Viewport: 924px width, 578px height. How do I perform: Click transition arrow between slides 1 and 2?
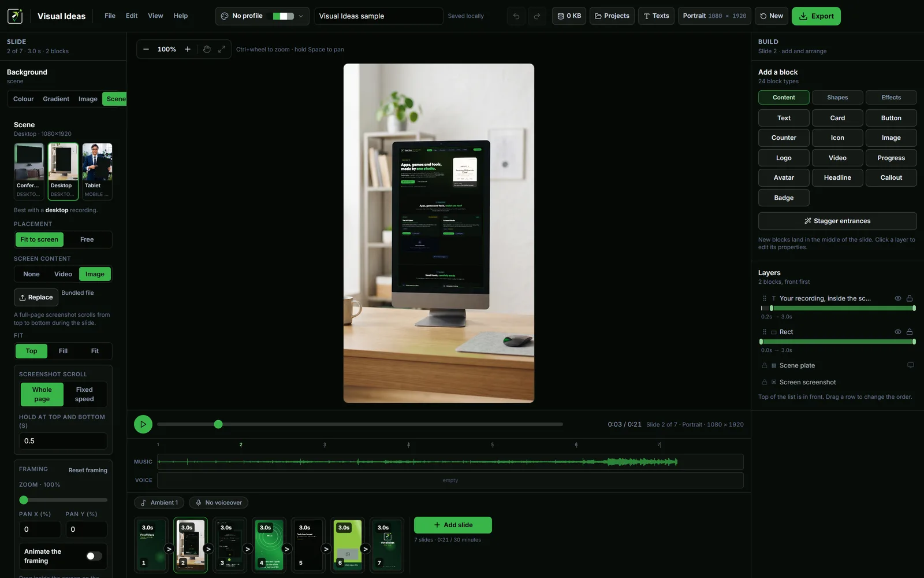[169, 549]
